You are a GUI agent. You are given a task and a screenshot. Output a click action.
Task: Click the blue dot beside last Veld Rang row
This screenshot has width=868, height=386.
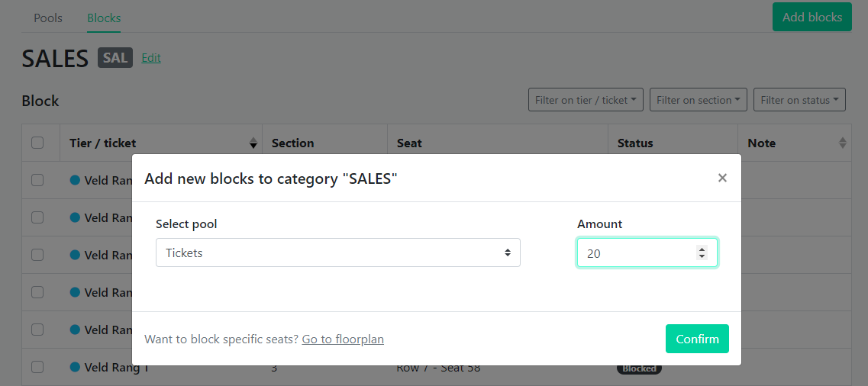[x=75, y=367]
